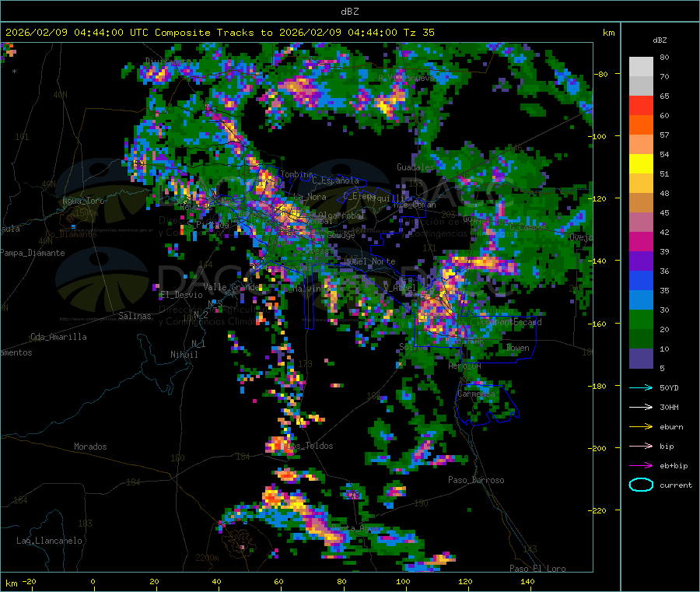This screenshot has height=592, width=700.
Task: Click the 'km' unit label top right
Action: click(x=608, y=33)
